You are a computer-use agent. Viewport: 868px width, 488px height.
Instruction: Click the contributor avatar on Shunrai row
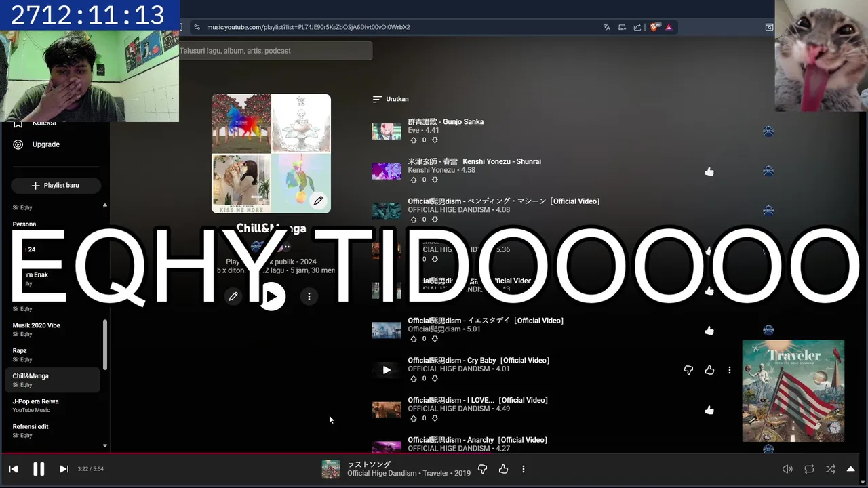768,171
